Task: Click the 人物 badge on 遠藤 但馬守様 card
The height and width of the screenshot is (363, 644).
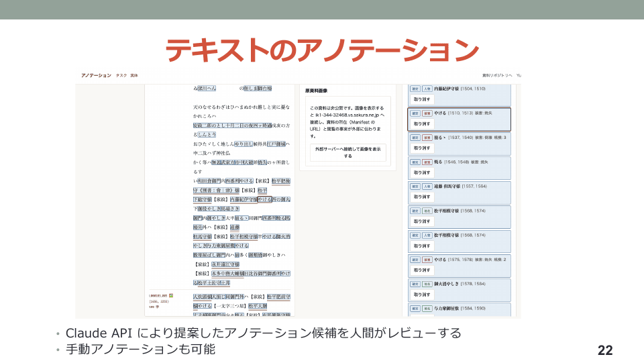Action: tap(427, 187)
